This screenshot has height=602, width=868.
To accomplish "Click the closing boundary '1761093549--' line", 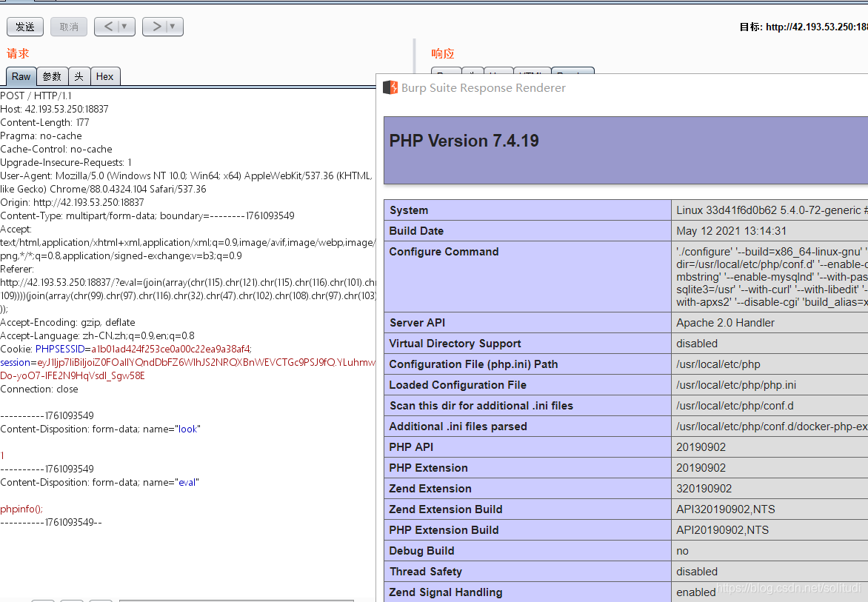I will pos(51,522).
